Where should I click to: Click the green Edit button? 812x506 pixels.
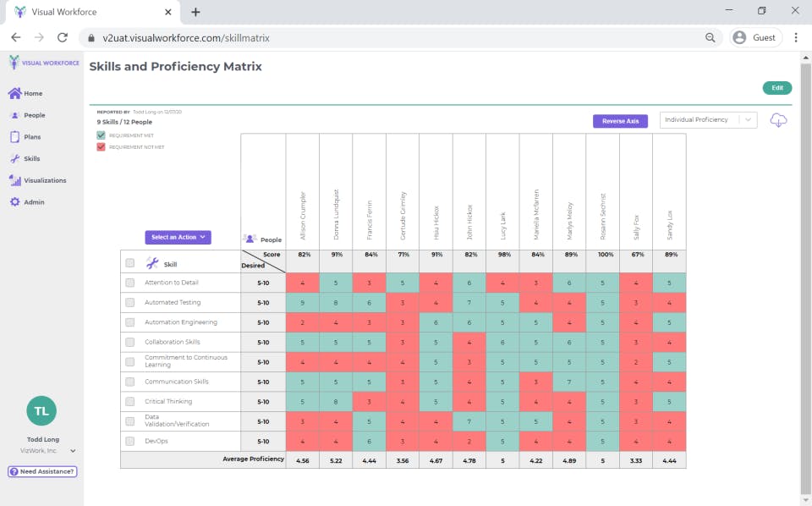point(777,87)
